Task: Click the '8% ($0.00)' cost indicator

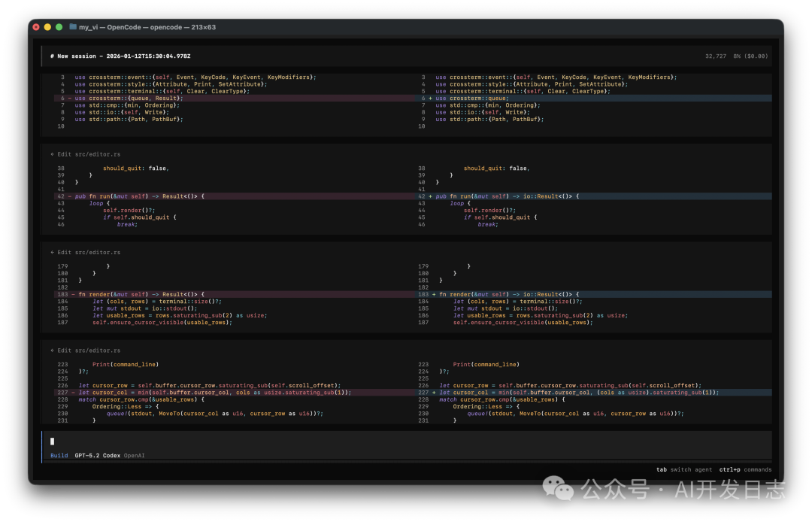Action: 750,56
